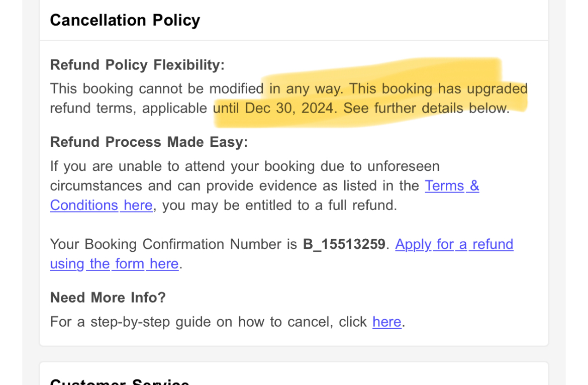
Task: Click 'Refund Process Made Easy:' subheading
Action: (x=149, y=142)
